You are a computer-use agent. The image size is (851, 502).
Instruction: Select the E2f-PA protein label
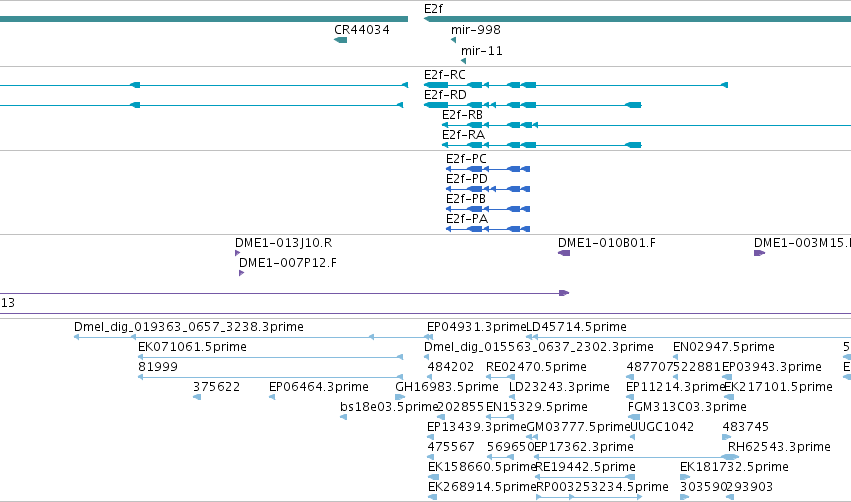(467, 219)
